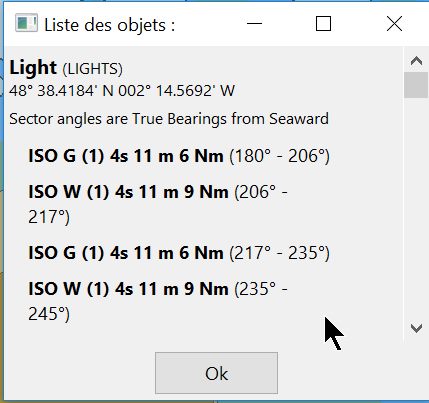Click the vertical scrollbar thumb
The width and height of the screenshot is (429, 403).
click(x=416, y=85)
